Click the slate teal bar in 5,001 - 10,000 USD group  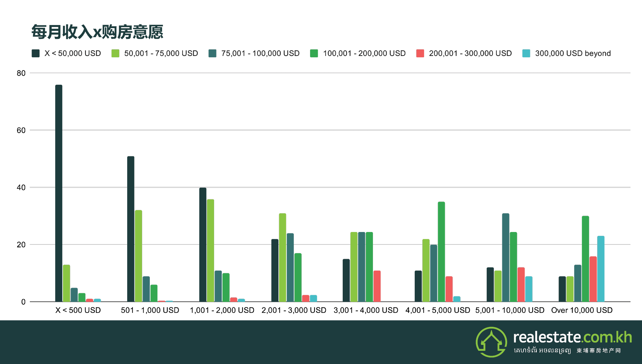click(x=505, y=257)
